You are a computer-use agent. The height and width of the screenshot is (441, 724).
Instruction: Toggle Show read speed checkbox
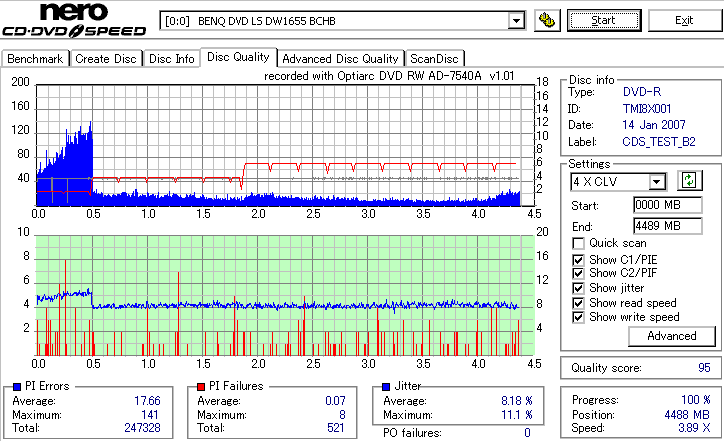pyautogui.click(x=578, y=303)
